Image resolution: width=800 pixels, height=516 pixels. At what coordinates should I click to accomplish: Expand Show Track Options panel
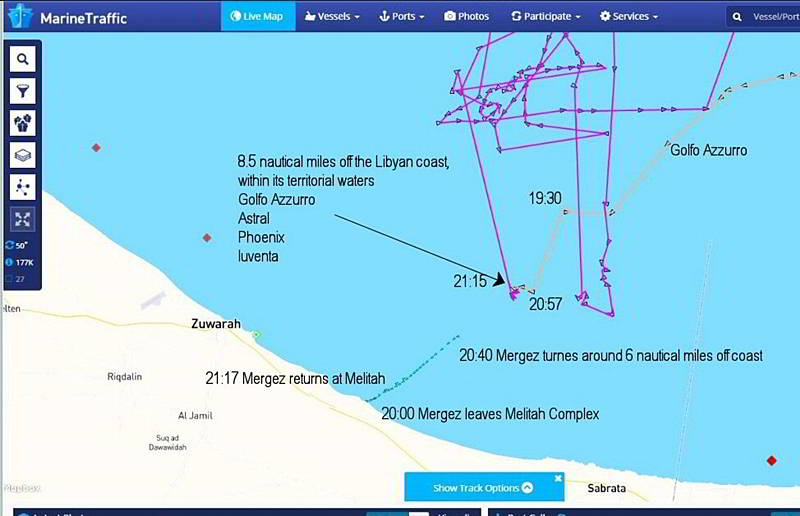(x=483, y=488)
